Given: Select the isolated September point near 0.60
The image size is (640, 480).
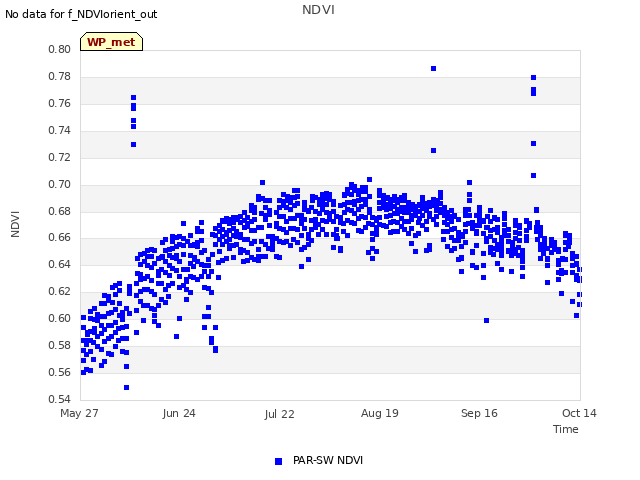Looking at the screenshot, I should 487,320.
